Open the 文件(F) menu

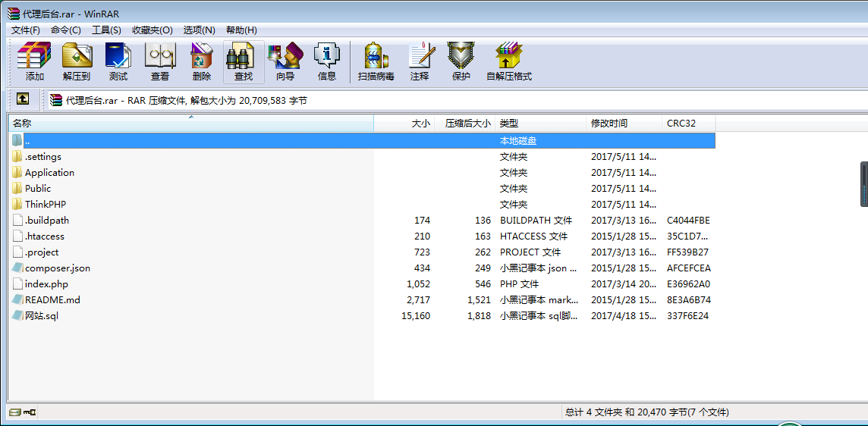point(26,30)
